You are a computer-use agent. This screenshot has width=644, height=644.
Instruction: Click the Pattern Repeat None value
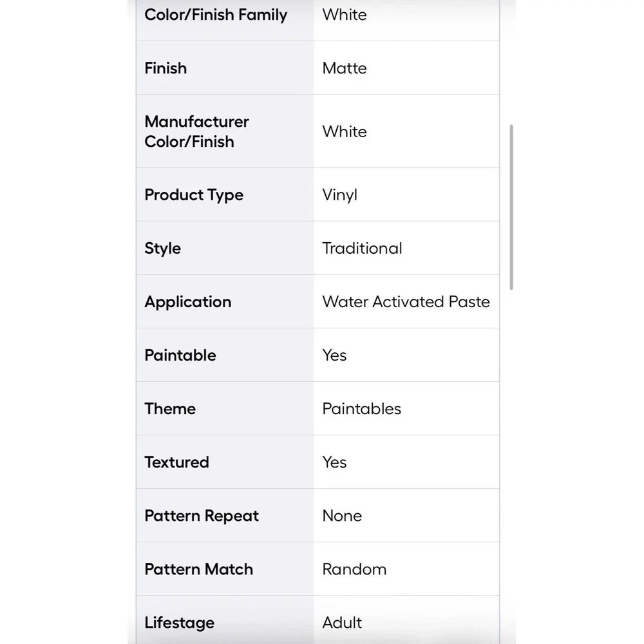(x=342, y=515)
